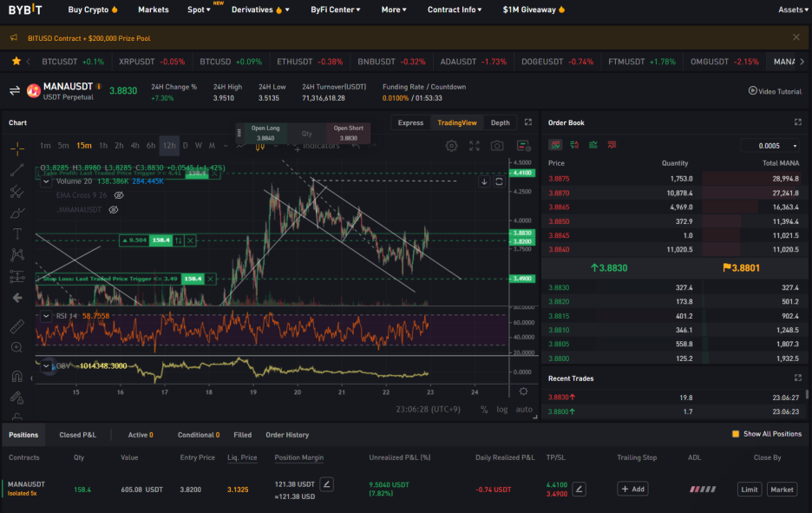
Task: Open the order book grouping 0.0005 dropdown
Action: [x=770, y=146]
